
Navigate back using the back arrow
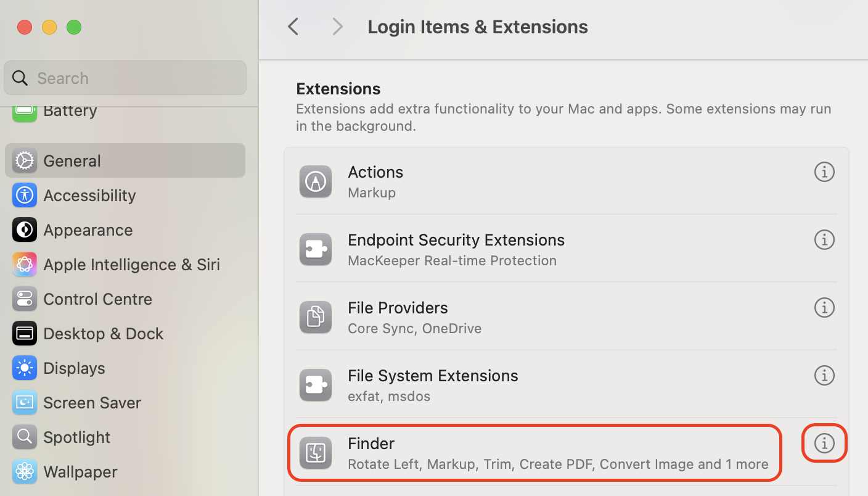click(x=293, y=27)
